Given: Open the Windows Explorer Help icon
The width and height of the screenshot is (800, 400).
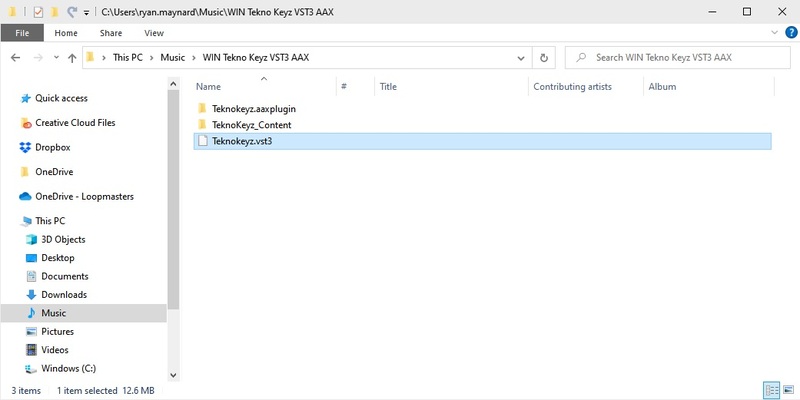Looking at the screenshot, I should [x=790, y=33].
